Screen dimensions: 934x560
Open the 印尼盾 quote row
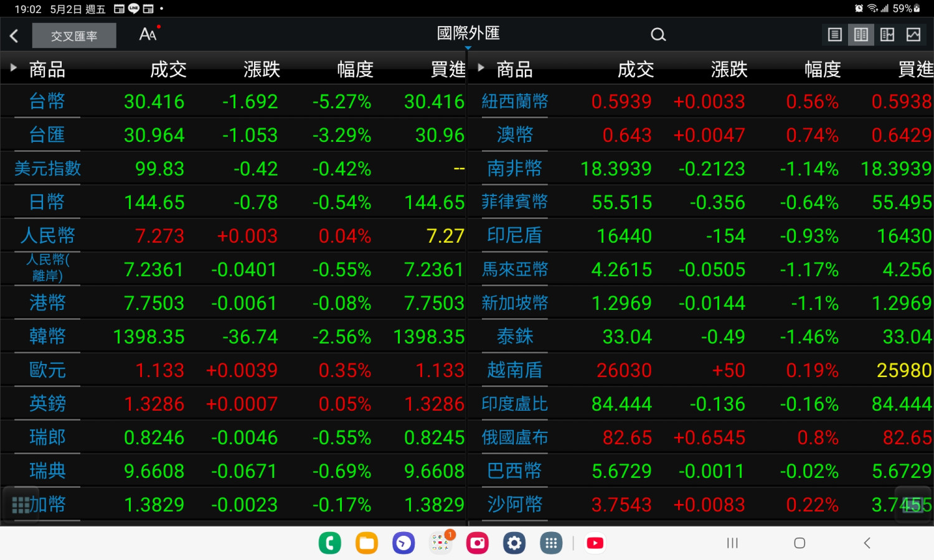pos(701,236)
